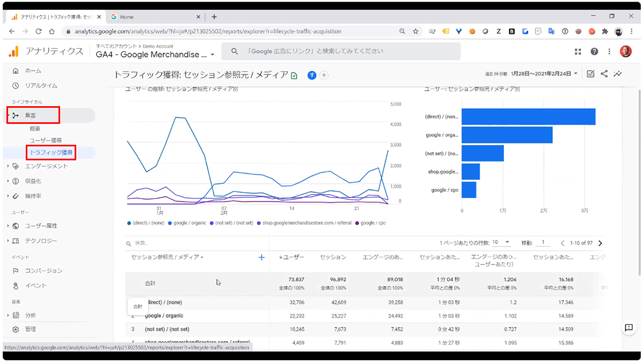644x363 pixels.
Task: Select the アナリティクス browser tab
Action: tap(56, 17)
